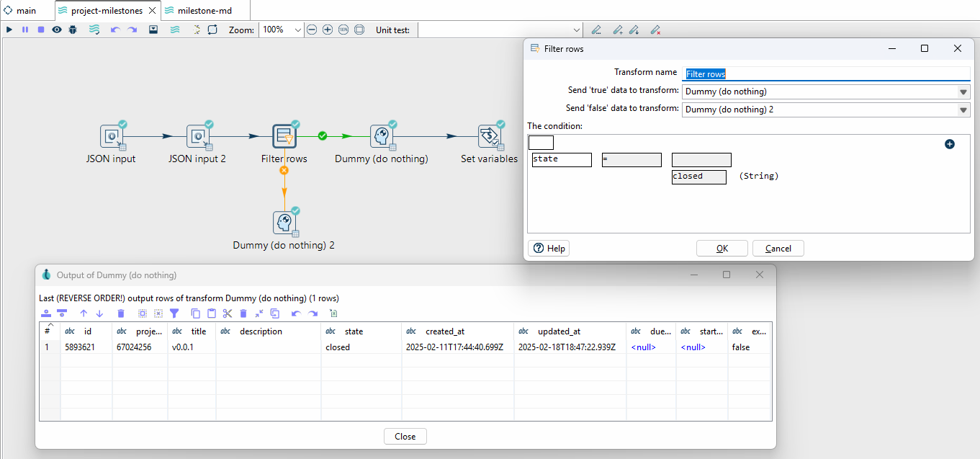The width and height of the screenshot is (980, 459).
Task: Click the '2025-02-18T18:47:22.939Z' cell
Action: point(572,347)
